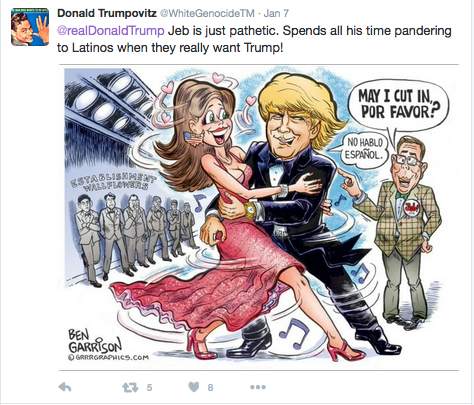The height and width of the screenshot is (405, 474).
Task: Click the like count of 8
Action: tap(210, 388)
